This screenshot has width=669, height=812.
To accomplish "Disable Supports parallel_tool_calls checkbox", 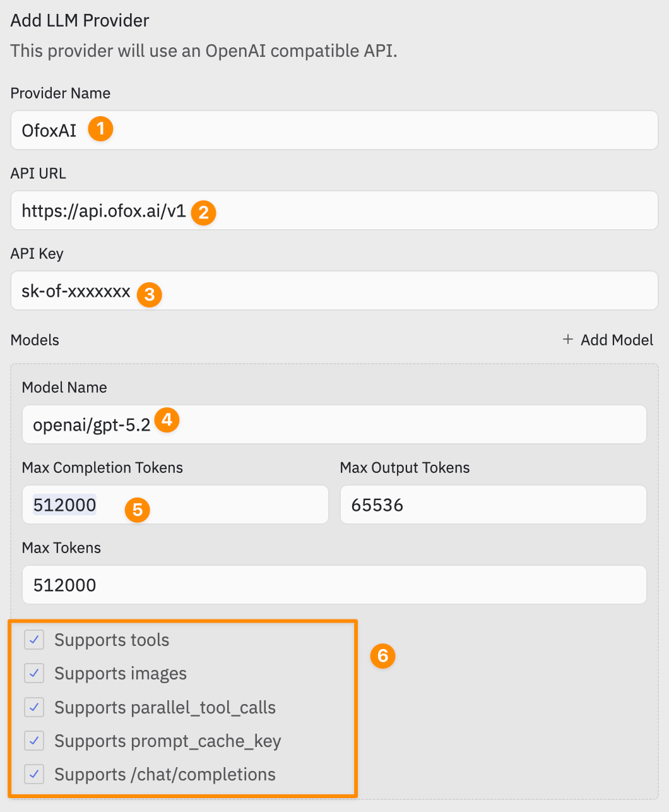I will coord(34,707).
